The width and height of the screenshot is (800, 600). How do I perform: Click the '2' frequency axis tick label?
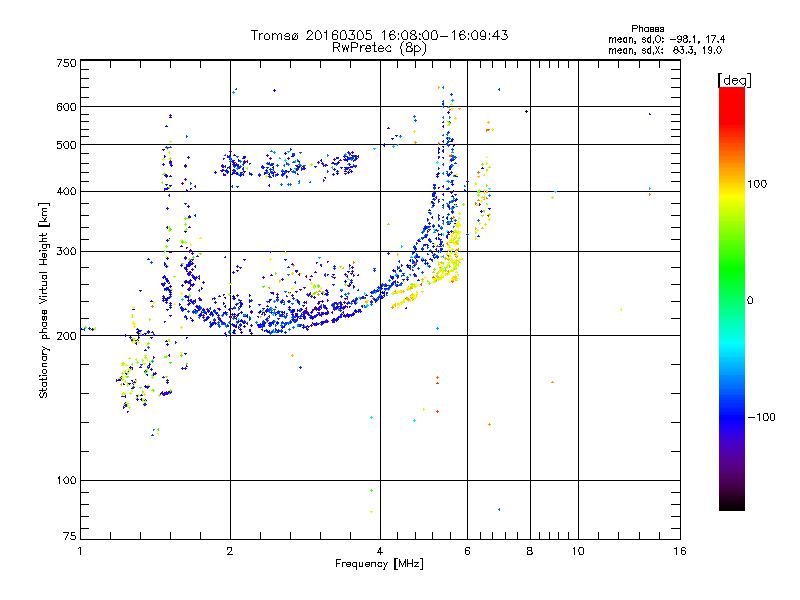coord(230,551)
